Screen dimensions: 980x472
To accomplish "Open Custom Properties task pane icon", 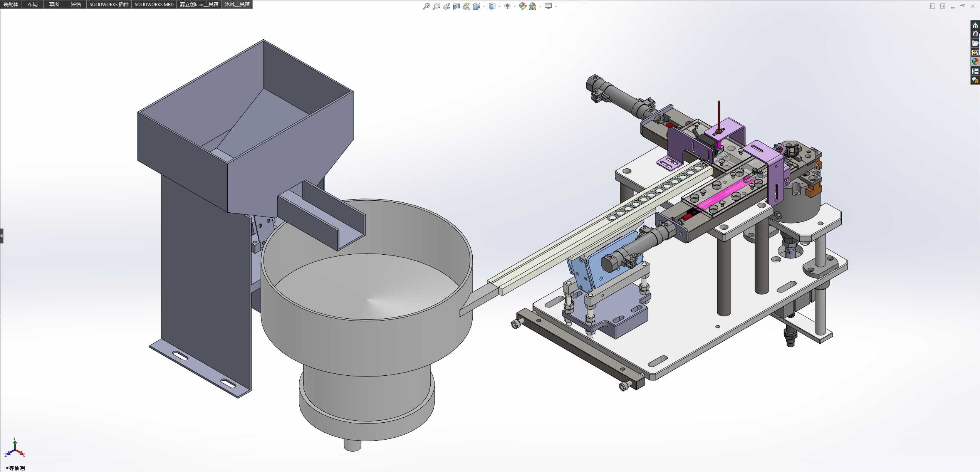I will (x=975, y=71).
